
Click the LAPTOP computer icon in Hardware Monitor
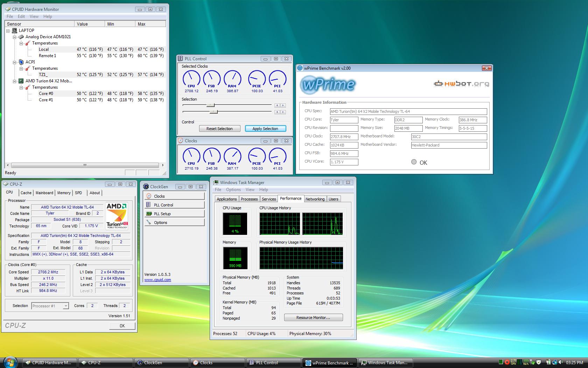click(14, 30)
